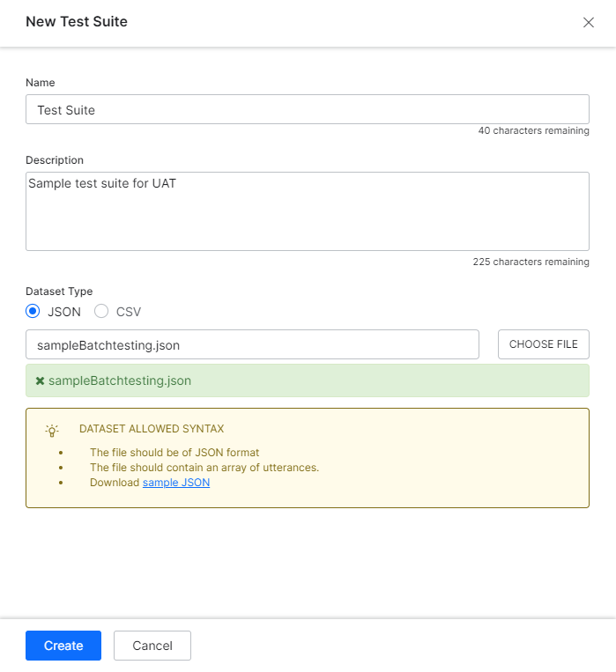Click the Description field label

[x=55, y=160]
